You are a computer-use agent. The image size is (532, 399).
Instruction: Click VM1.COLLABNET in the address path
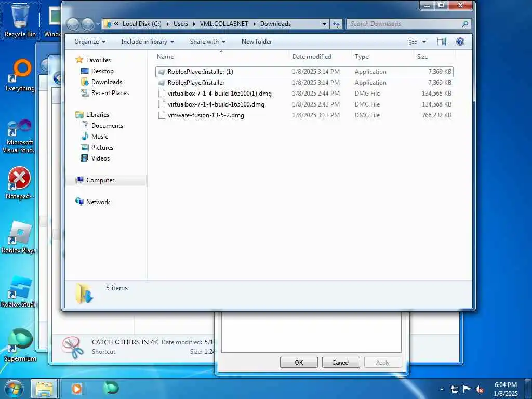pyautogui.click(x=223, y=24)
